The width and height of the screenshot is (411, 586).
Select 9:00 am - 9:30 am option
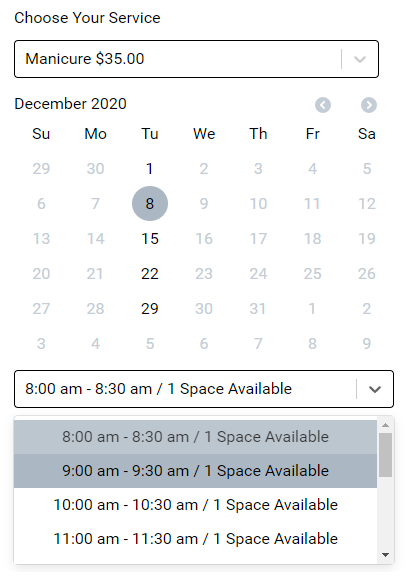click(195, 471)
